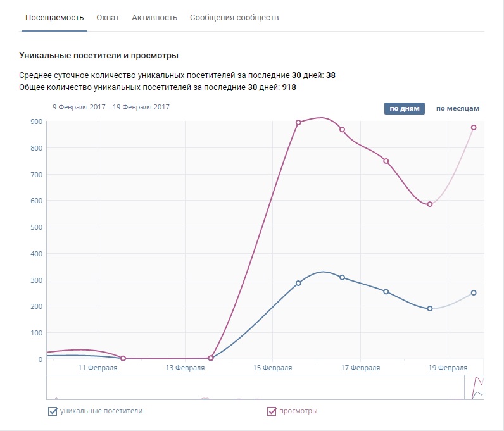The height and width of the screenshot is (431, 504).
Task: Uncheck the просмотры checkbox
Action: click(272, 411)
